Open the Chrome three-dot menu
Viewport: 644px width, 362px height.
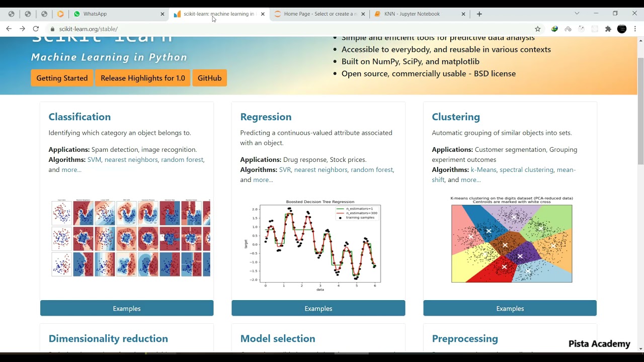click(x=635, y=29)
